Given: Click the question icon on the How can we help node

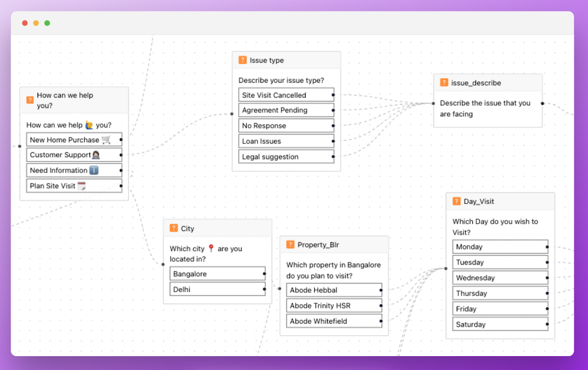Looking at the screenshot, I should click(30, 100).
